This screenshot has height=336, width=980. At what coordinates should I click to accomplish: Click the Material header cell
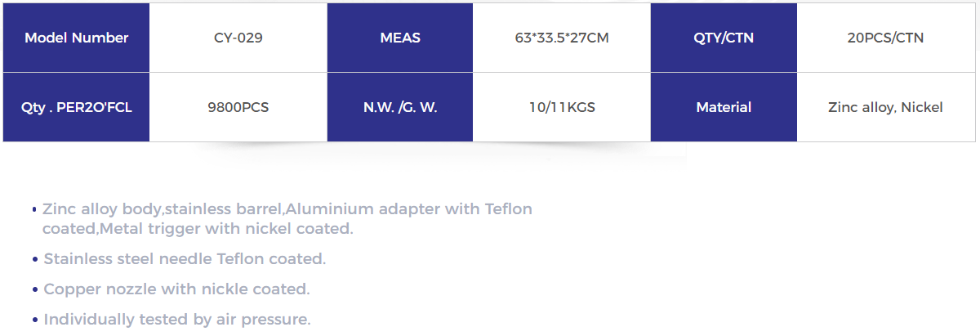click(724, 107)
